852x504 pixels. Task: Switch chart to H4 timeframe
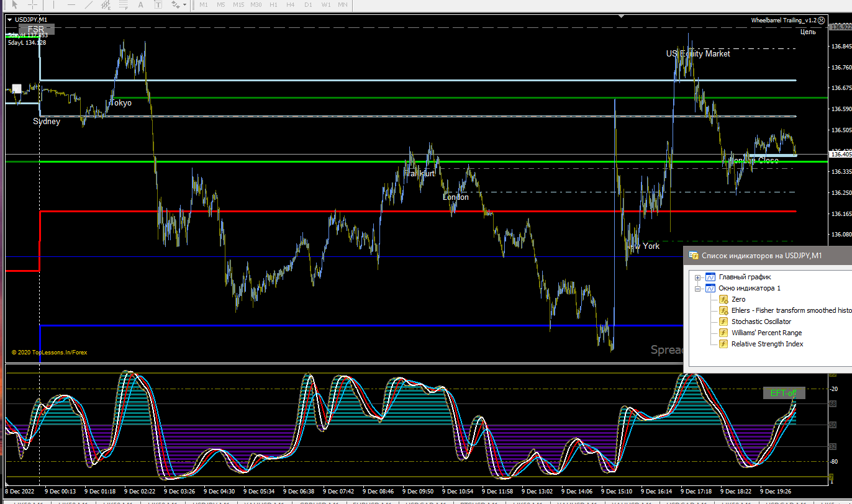(291, 4)
